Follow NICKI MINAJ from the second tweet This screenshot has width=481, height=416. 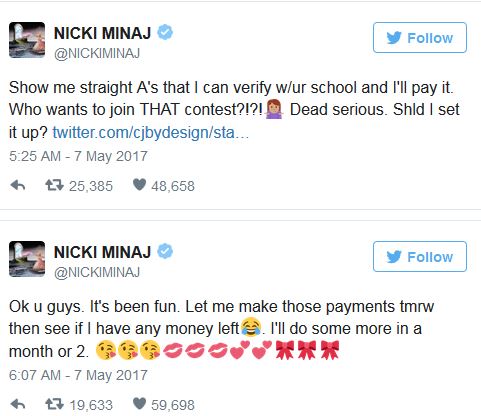coord(420,257)
